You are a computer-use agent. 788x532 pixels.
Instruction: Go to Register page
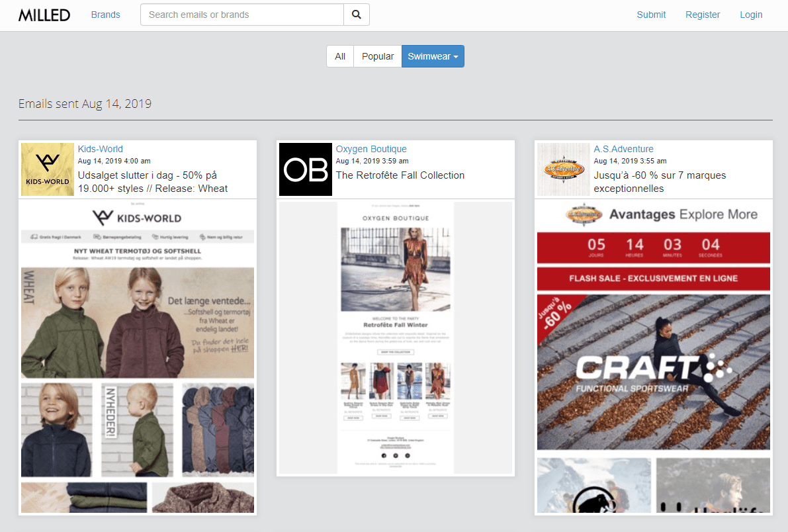point(703,15)
